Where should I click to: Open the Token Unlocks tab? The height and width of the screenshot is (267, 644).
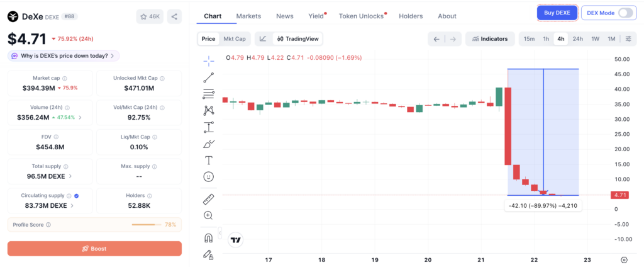(x=362, y=16)
